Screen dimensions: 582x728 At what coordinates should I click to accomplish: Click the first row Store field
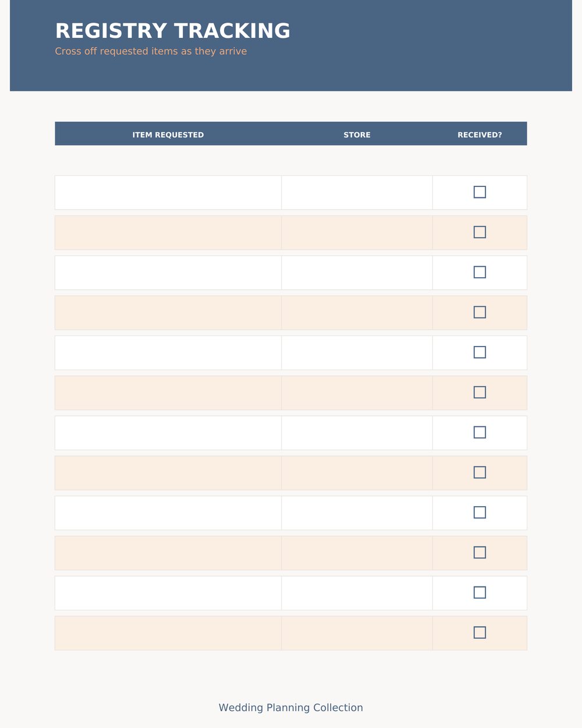pyautogui.click(x=357, y=193)
